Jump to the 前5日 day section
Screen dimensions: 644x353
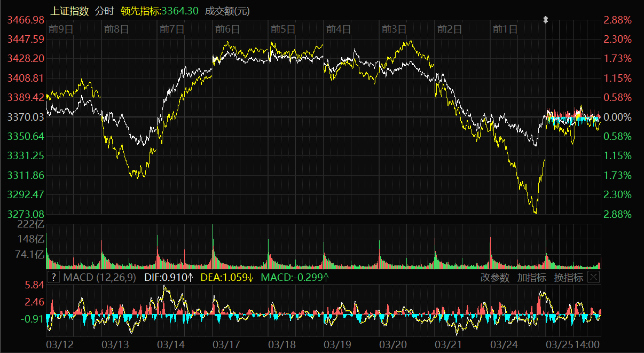pyautogui.click(x=282, y=29)
